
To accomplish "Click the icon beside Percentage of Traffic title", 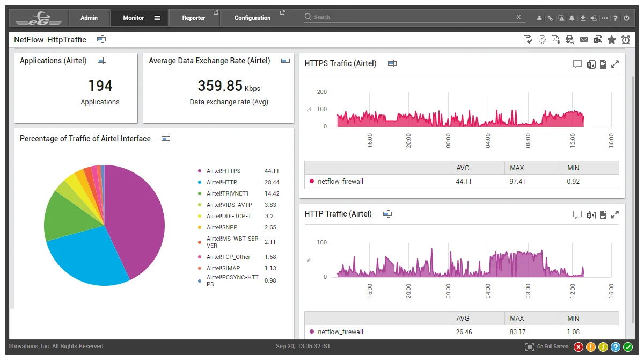I will tap(166, 139).
